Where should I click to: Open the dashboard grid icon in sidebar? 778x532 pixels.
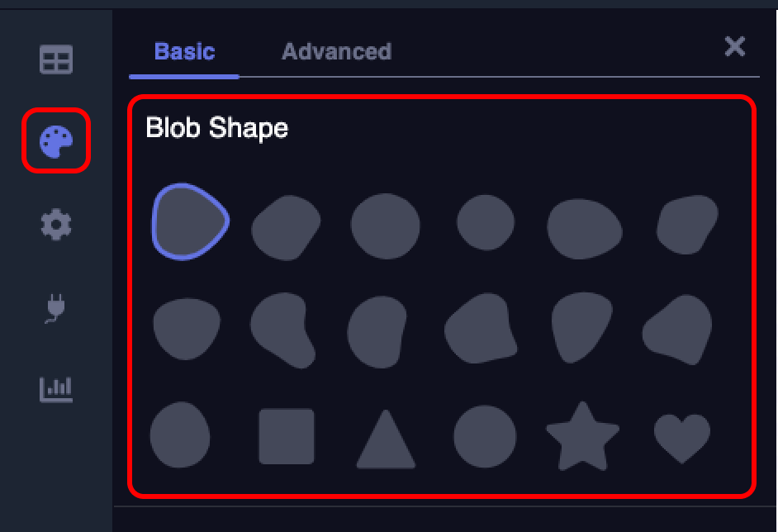pyautogui.click(x=55, y=59)
